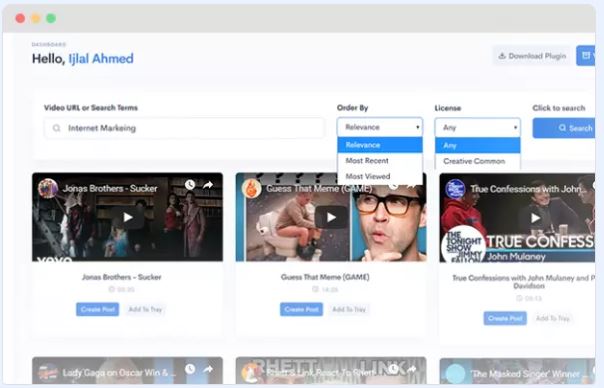Play the True Confessions with John Mulaney video
The width and height of the screenshot is (604, 388).
click(535, 218)
